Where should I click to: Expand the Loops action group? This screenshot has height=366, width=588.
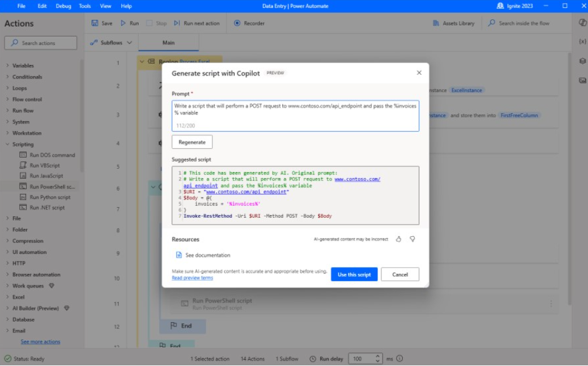7,88
